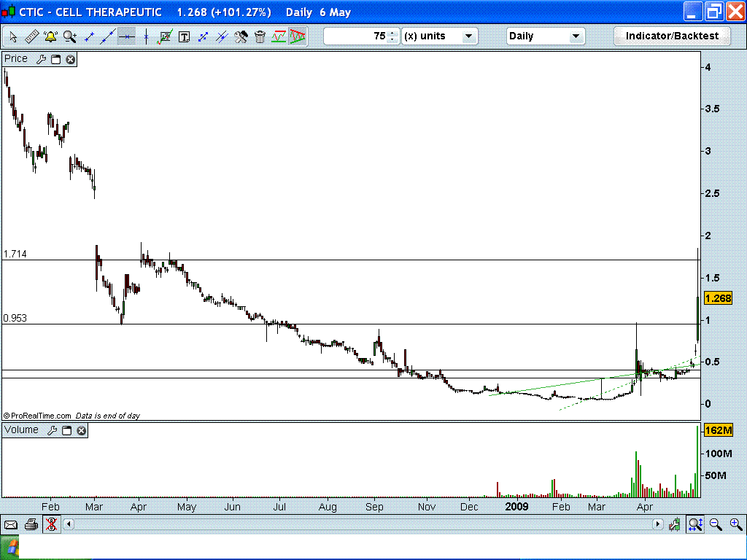
Task: Click the zoom in magnifier icon
Action: click(735, 525)
